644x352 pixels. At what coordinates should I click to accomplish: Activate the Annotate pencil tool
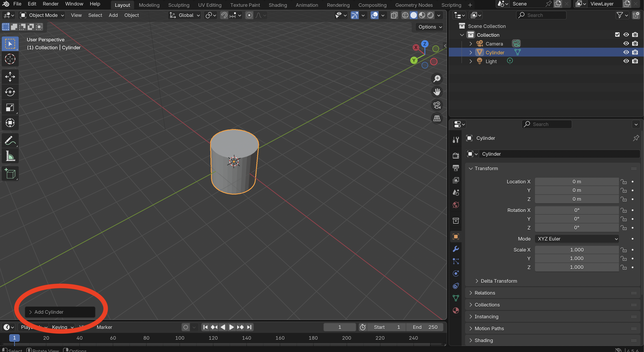pos(10,140)
